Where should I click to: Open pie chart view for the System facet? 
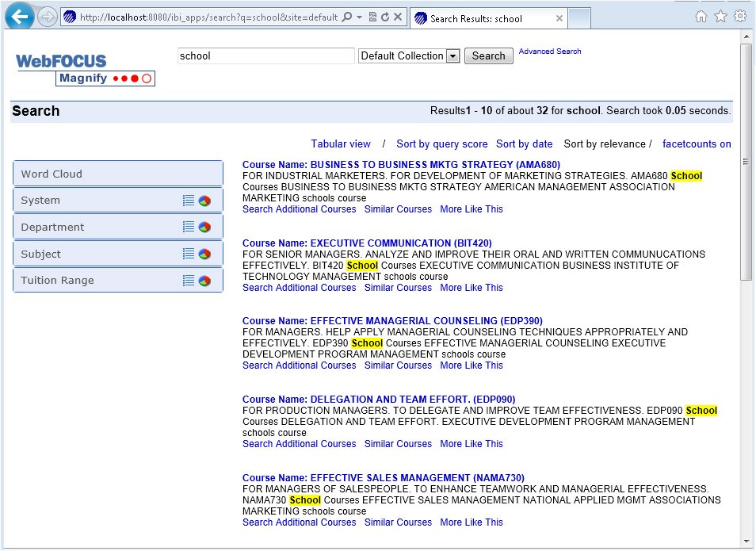[204, 200]
